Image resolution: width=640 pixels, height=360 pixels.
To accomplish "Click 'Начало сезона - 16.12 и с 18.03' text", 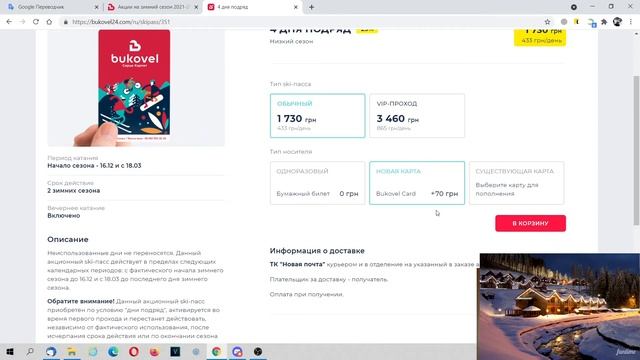I will coord(94,166).
